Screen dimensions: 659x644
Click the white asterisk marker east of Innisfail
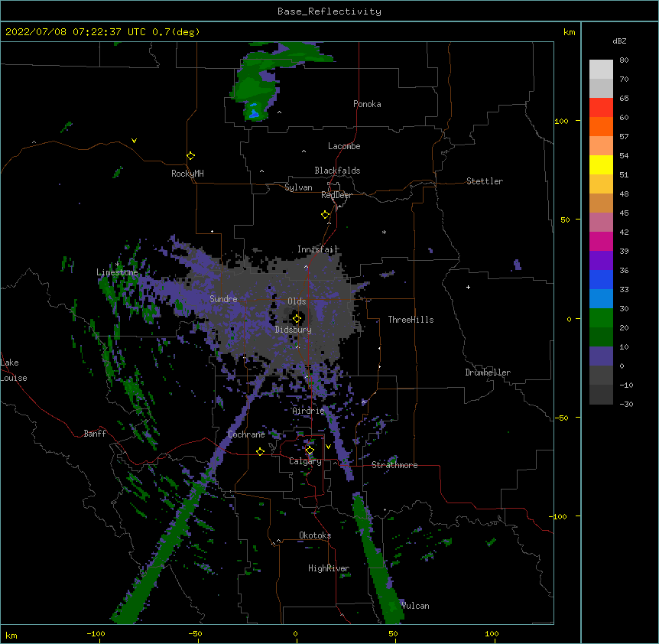(x=384, y=232)
